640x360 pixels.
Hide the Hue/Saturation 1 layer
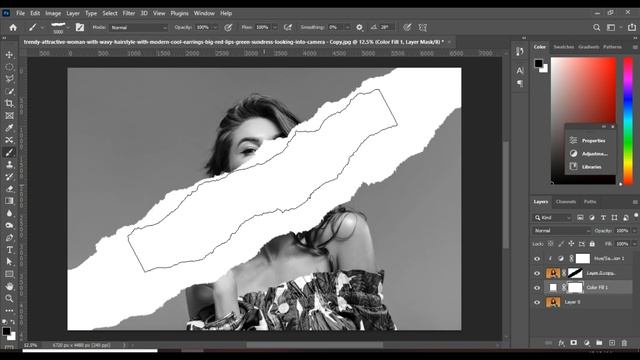click(x=537, y=258)
